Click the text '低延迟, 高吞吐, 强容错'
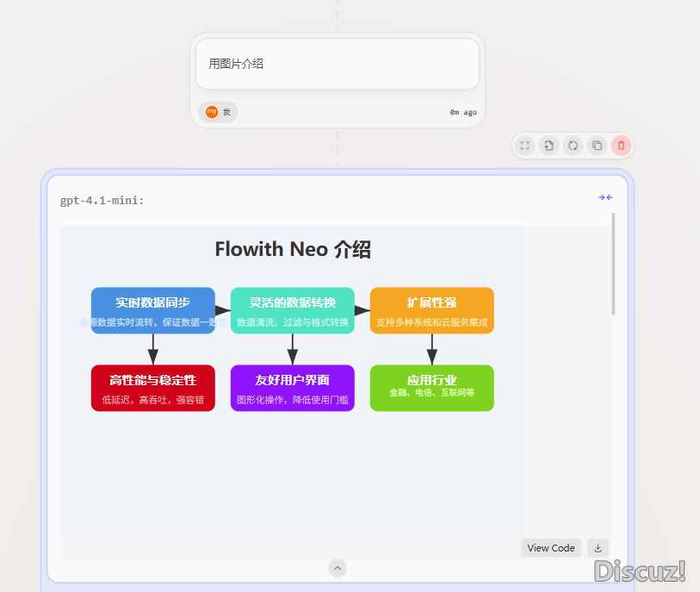The image size is (700, 592). tap(153, 400)
